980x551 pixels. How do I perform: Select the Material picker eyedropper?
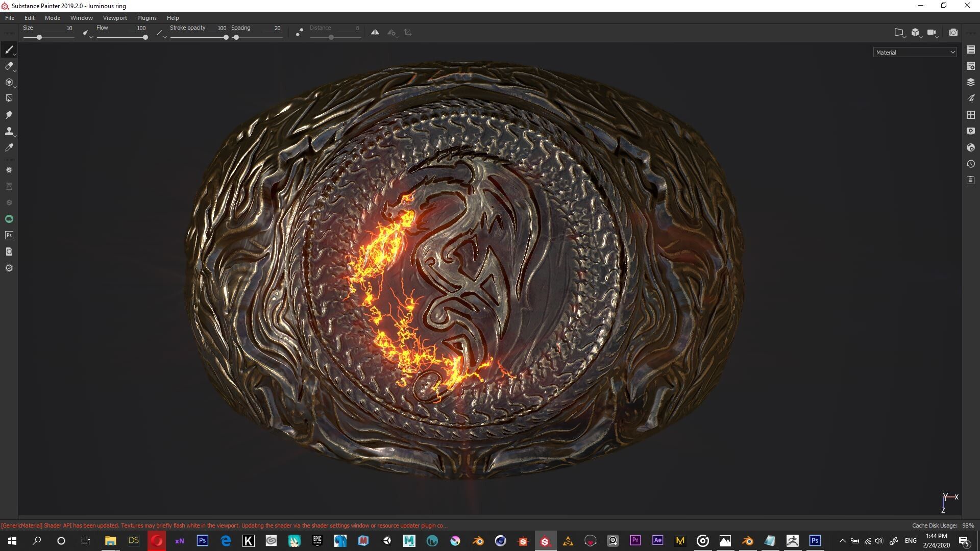pyautogui.click(x=9, y=147)
